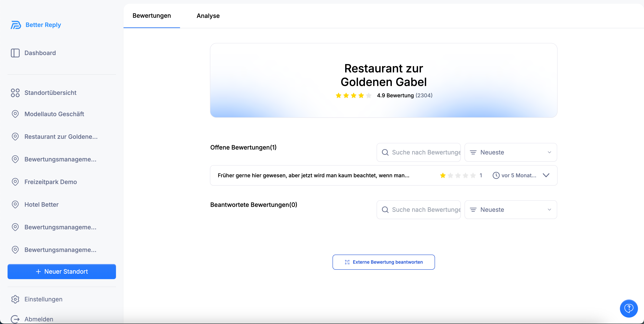Click the Standortübersicht grid icon
Screen dimensions: 644x324
[x=15, y=93]
